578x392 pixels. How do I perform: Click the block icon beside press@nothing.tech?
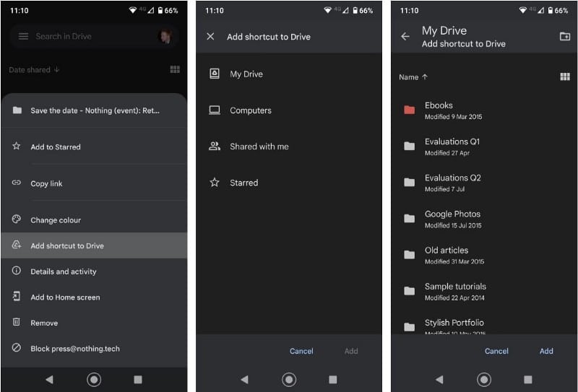tap(16, 347)
